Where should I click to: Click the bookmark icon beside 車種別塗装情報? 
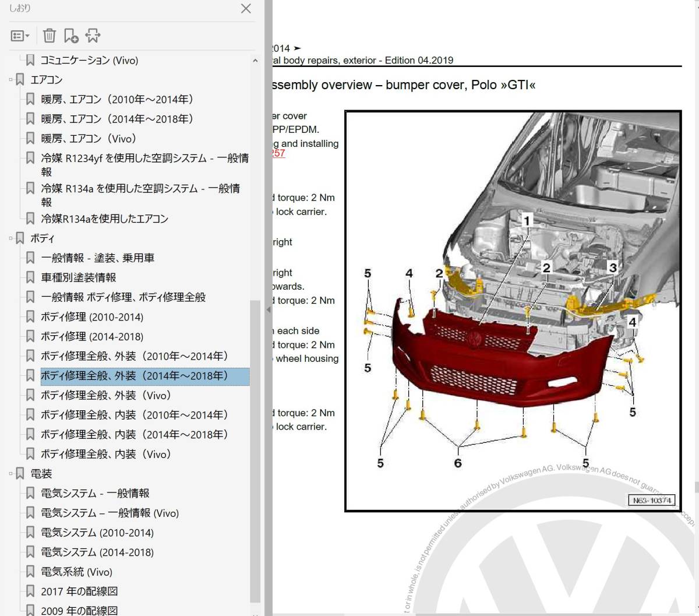coord(30,277)
